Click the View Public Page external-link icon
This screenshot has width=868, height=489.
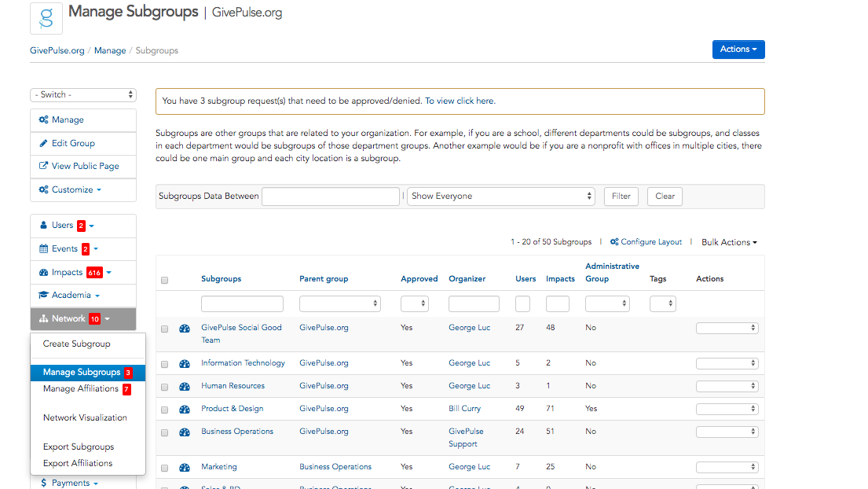coord(44,166)
